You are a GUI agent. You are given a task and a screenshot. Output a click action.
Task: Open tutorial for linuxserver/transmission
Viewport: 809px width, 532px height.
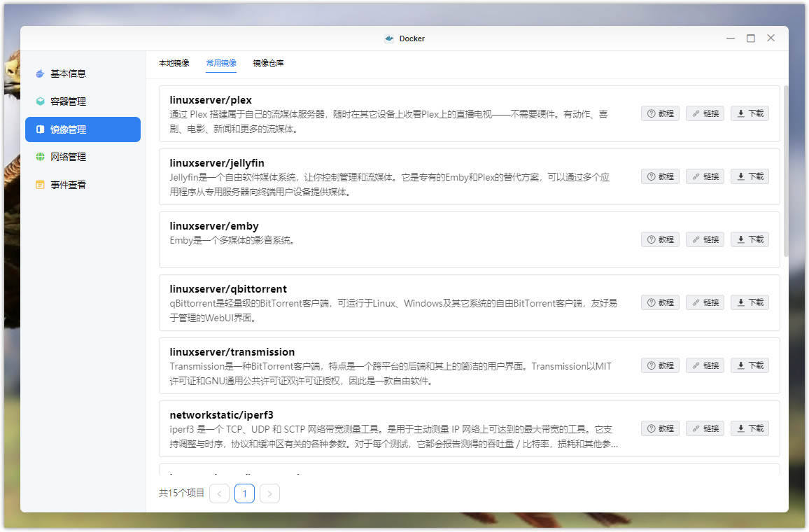(x=660, y=365)
